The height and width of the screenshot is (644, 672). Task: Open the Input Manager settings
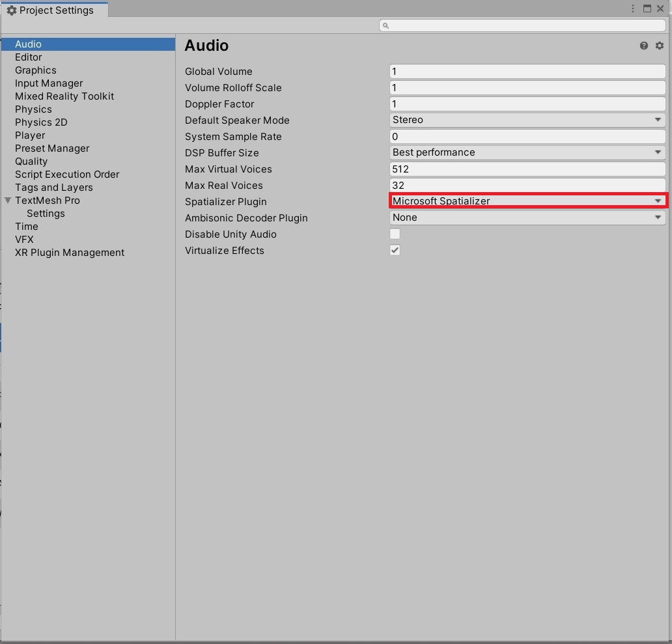click(x=88, y=83)
